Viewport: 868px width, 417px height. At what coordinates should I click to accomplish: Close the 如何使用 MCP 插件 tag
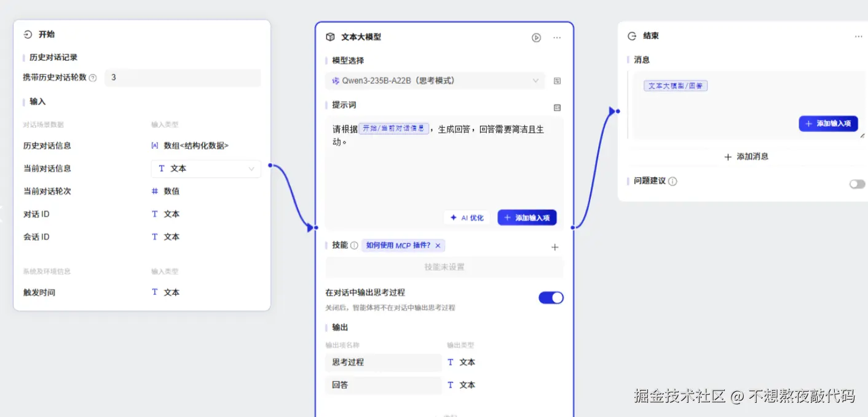click(438, 246)
